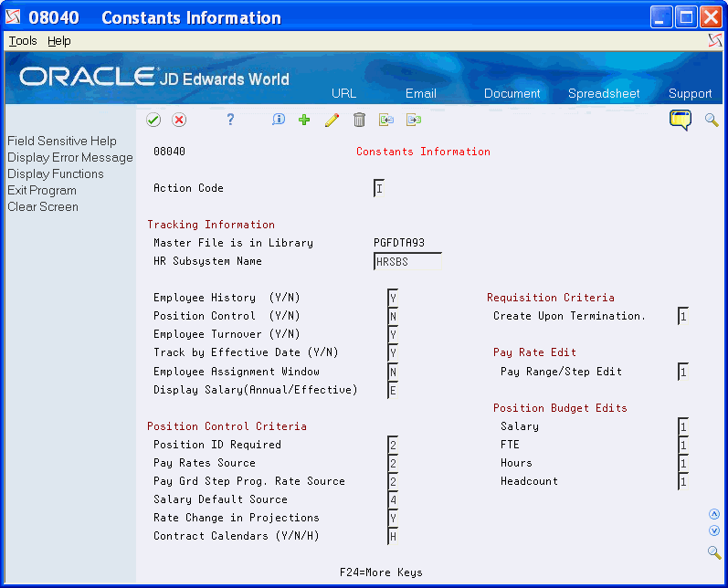Click the pencil change icon
The width and height of the screenshot is (728, 588).
coord(332,121)
